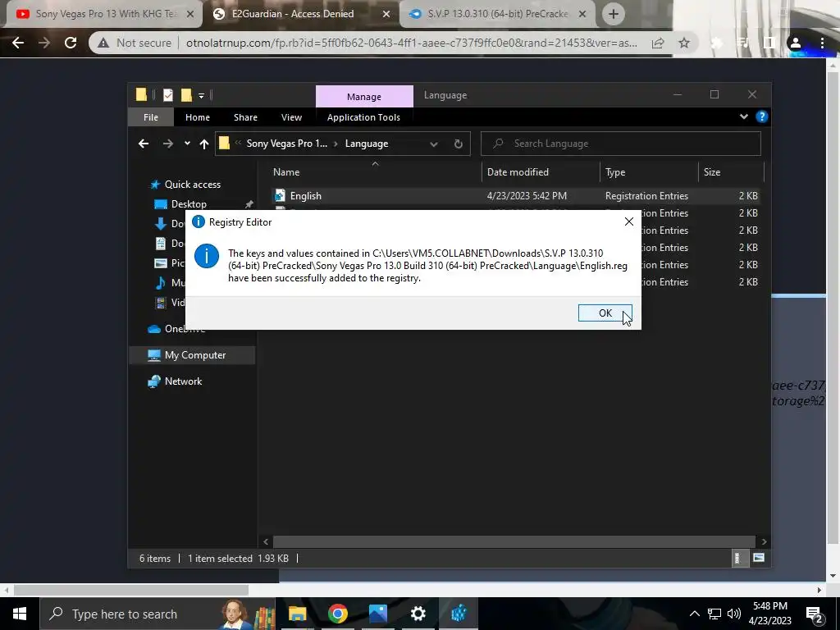840x630 pixels.
Task: Go forward in File Explorer
Action: click(x=167, y=144)
